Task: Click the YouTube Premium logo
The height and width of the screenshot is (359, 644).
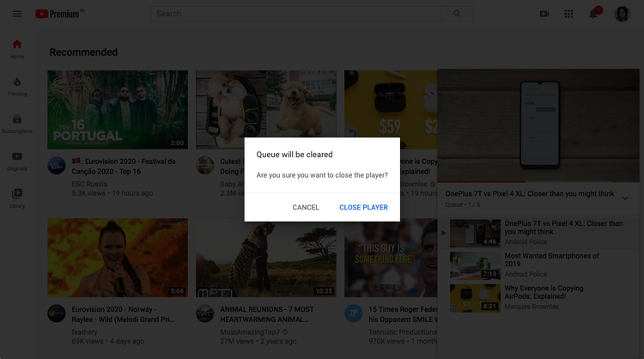Action: point(60,14)
